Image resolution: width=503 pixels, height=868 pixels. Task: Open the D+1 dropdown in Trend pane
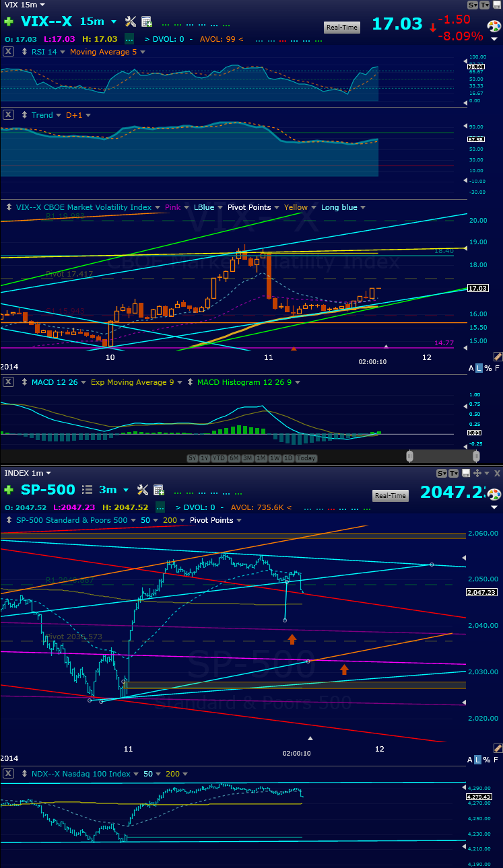coord(88,115)
